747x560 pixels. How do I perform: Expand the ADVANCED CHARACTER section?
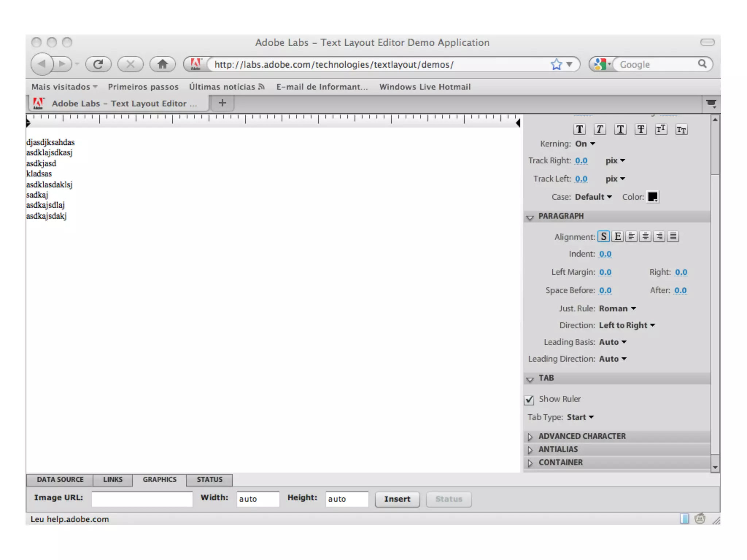(x=581, y=436)
